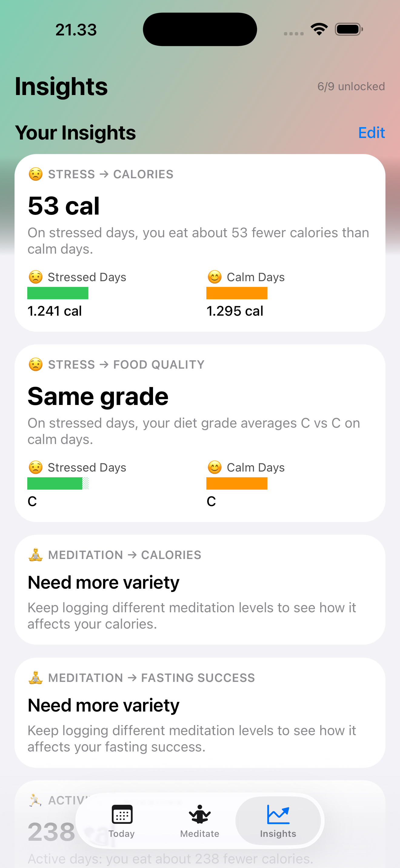The height and width of the screenshot is (868, 400).
Task: Select the Meditate lotus icon
Action: click(x=200, y=815)
